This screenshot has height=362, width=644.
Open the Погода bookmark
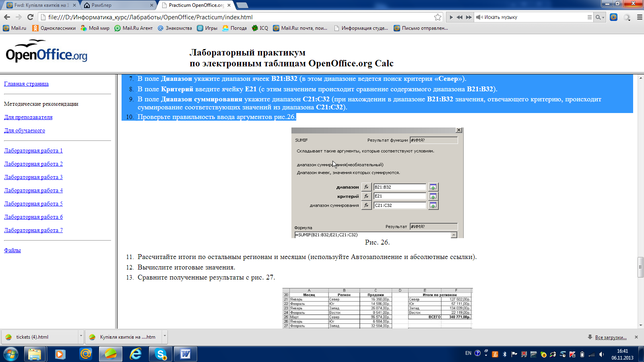coord(235,28)
